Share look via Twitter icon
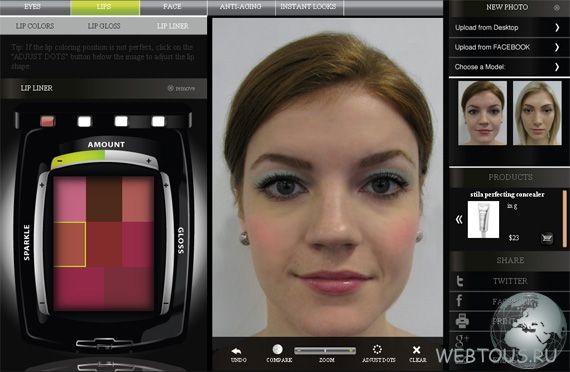The height and width of the screenshot is (372, 570). coord(459,281)
